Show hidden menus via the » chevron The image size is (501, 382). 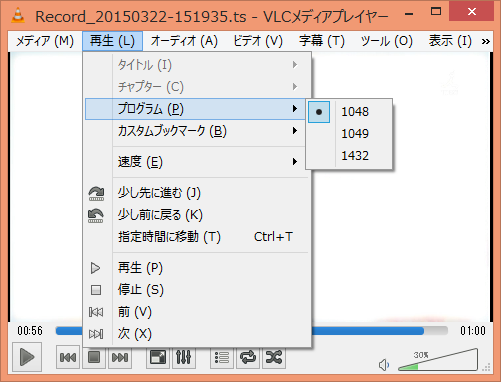pyautogui.click(x=486, y=41)
